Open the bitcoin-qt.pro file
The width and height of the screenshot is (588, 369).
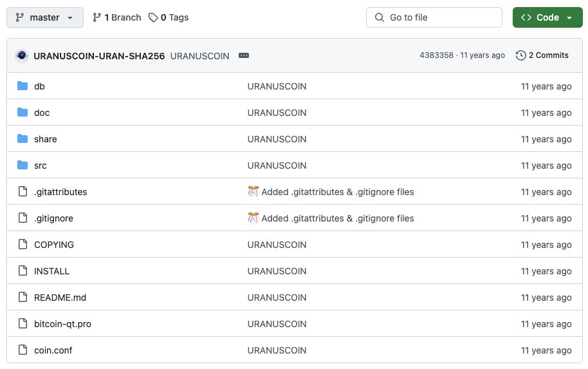(62, 324)
